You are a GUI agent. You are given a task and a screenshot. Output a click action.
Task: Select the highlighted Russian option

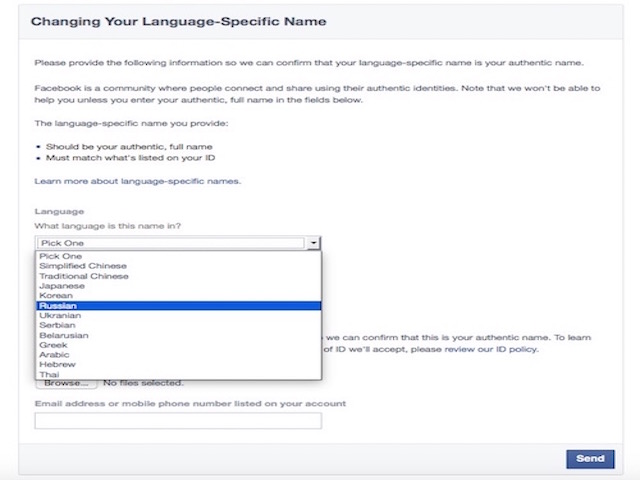click(x=178, y=306)
